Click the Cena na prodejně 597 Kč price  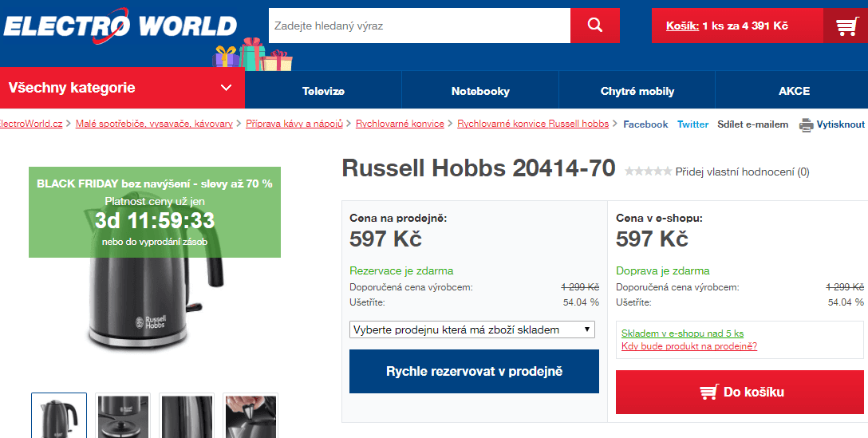(x=385, y=239)
